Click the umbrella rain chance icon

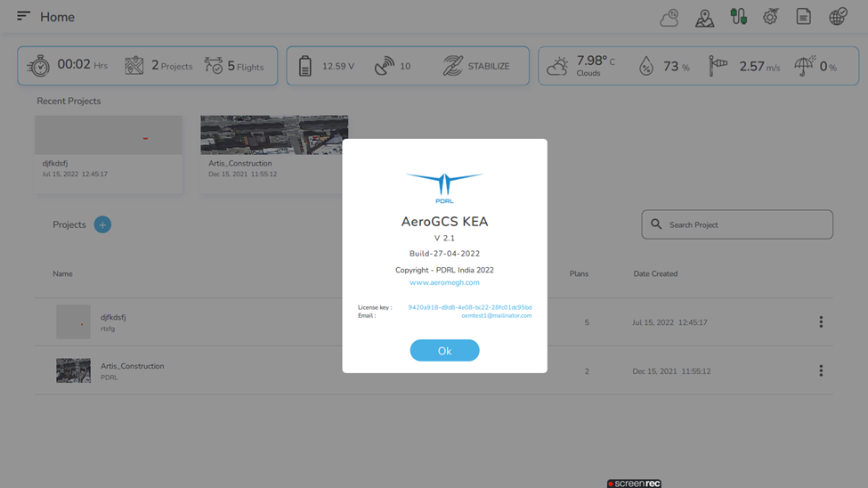(804, 65)
